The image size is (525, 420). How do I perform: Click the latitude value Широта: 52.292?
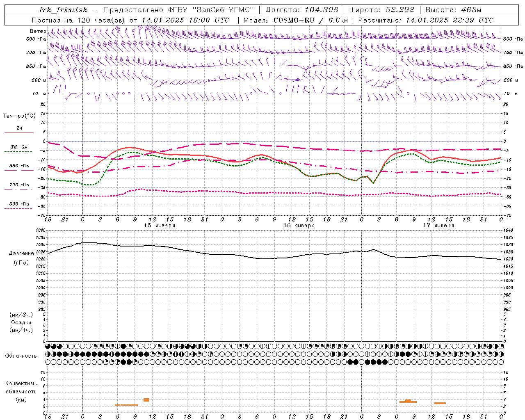[382, 10]
